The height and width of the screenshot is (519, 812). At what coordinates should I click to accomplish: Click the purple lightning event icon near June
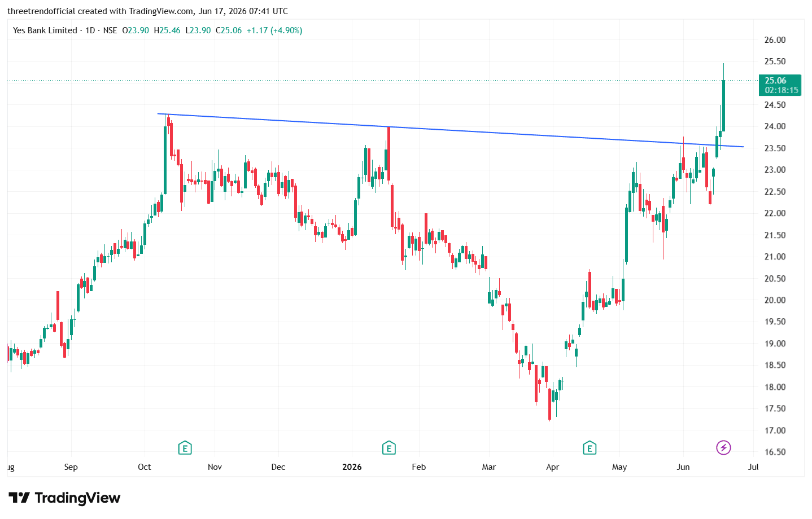pos(723,448)
